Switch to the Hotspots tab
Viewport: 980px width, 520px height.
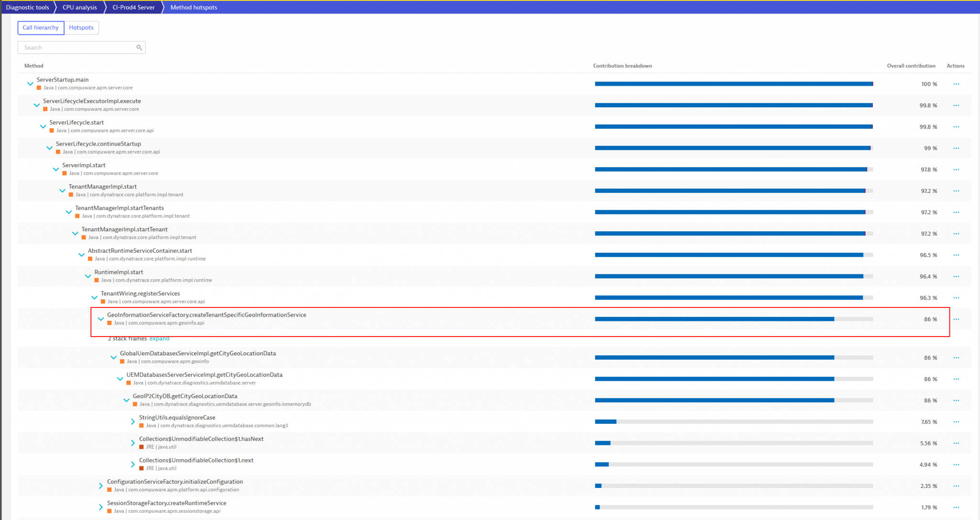click(x=81, y=28)
